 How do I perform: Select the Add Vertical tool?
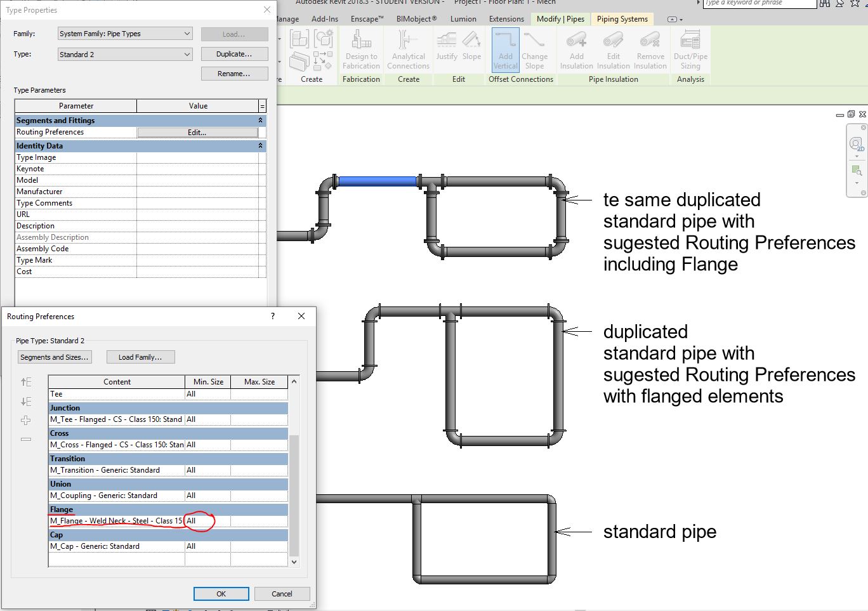click(x=504, y=51)
